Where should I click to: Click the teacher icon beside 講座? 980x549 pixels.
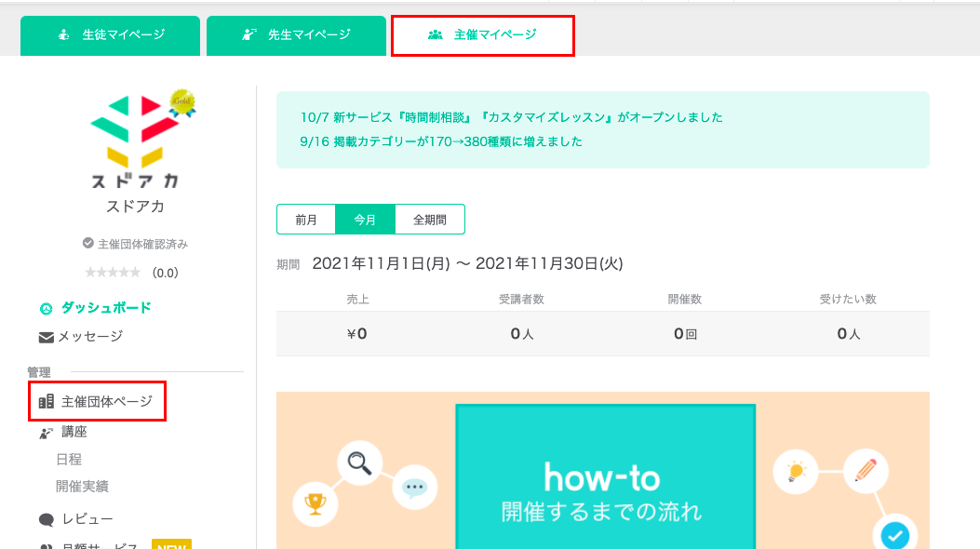(x=47, y=433)
